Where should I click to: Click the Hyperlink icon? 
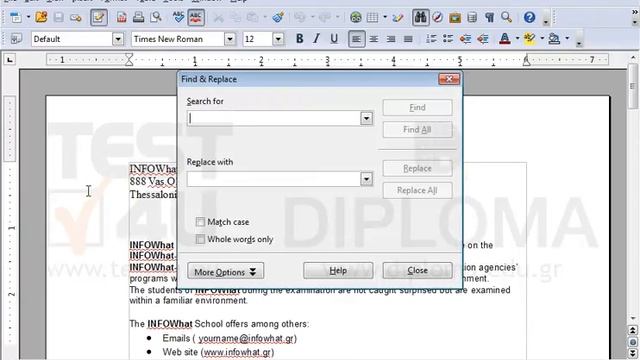pos(356,18)
